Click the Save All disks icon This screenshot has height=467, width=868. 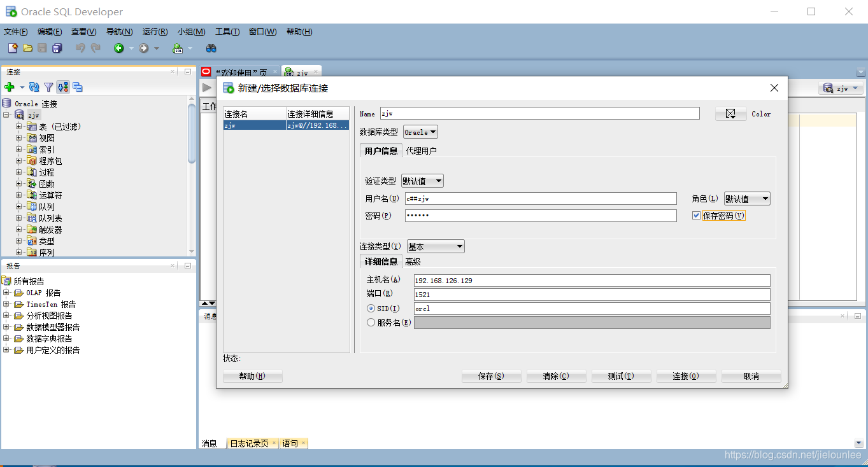point(57,48)
